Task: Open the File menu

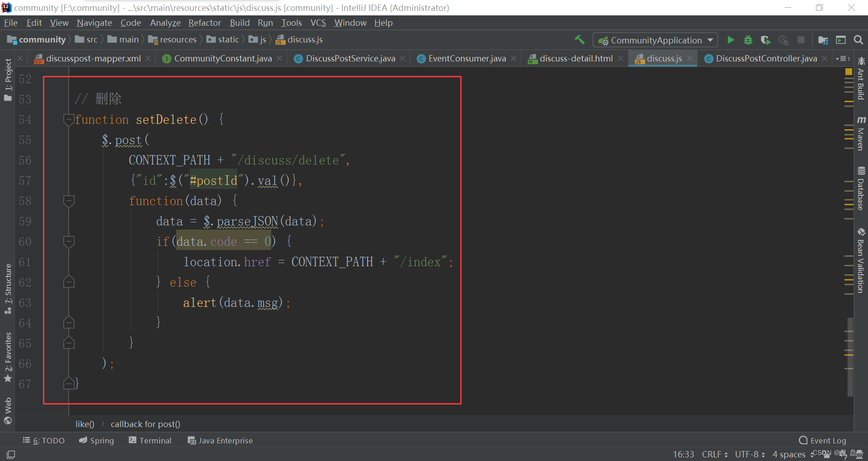Action: pos(11,23)
